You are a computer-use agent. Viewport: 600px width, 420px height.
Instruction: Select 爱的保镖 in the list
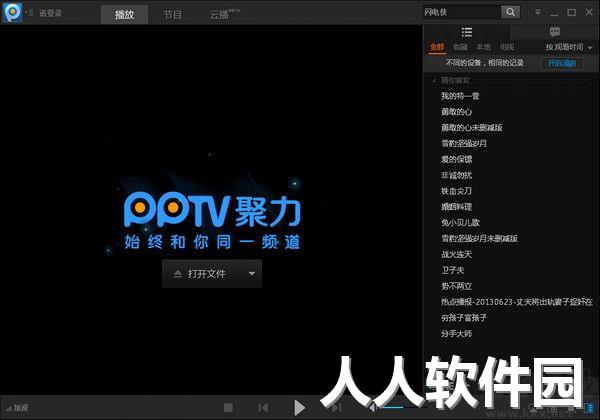point(457,159)
